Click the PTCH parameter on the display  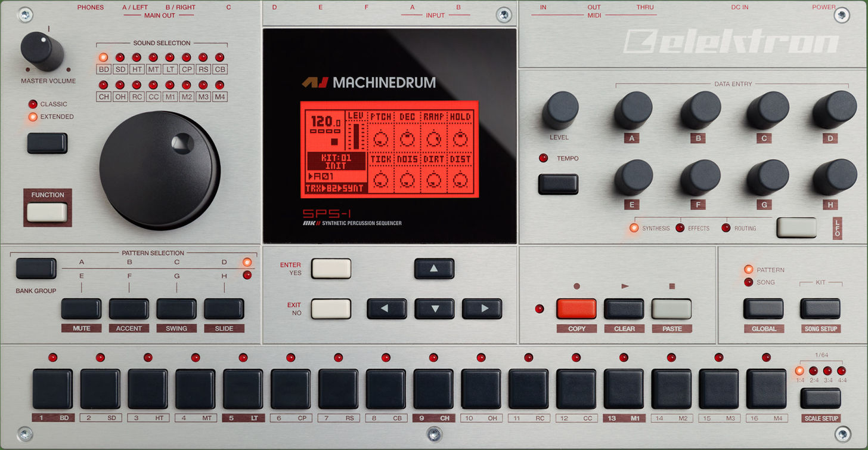point(380,131)
